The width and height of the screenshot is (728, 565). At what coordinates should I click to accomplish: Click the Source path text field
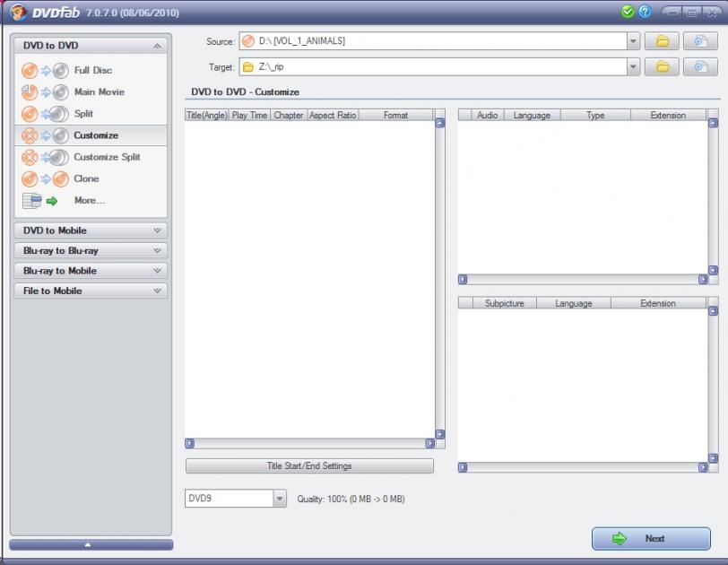coord(433,41)
